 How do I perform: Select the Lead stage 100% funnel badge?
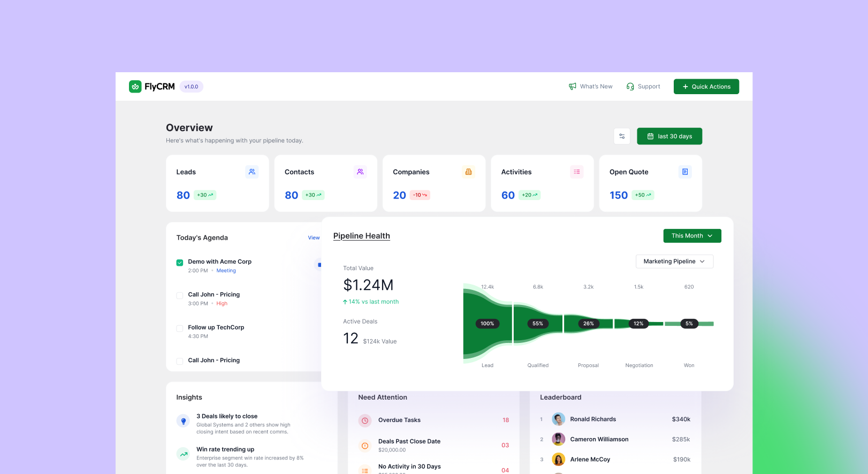point(488,324)
